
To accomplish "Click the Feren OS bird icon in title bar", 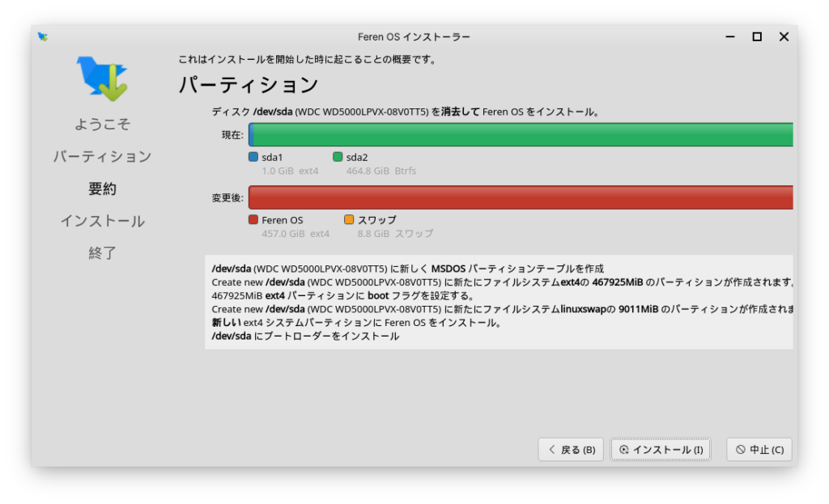I will 43,36.
